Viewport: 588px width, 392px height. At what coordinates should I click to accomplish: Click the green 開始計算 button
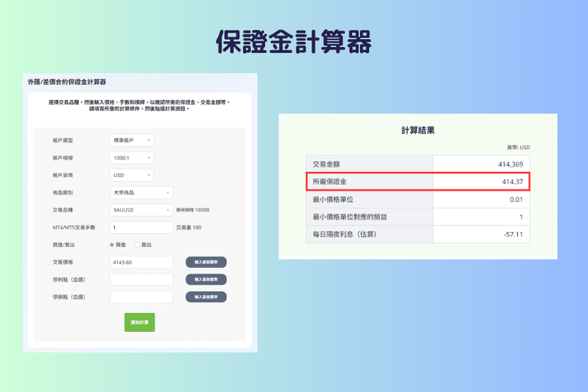[140, 322]
